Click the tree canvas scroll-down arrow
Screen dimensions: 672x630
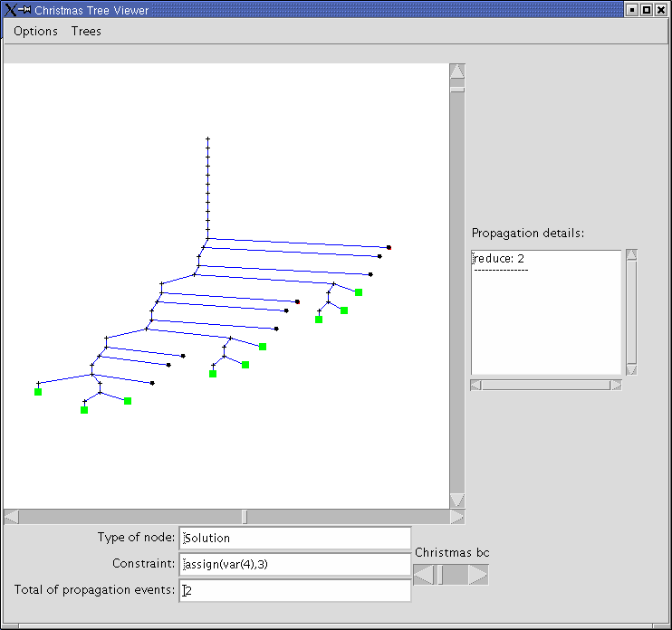pos(457,500)
